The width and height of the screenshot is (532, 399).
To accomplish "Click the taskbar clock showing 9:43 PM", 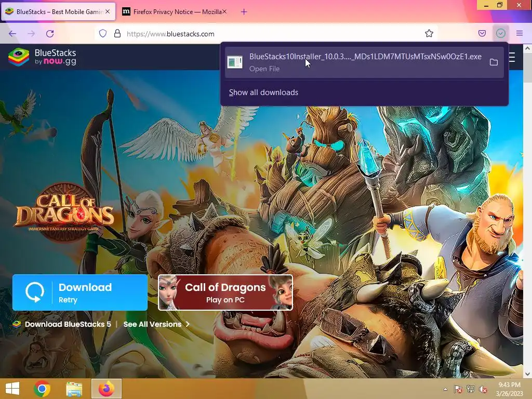I will 509,389.
